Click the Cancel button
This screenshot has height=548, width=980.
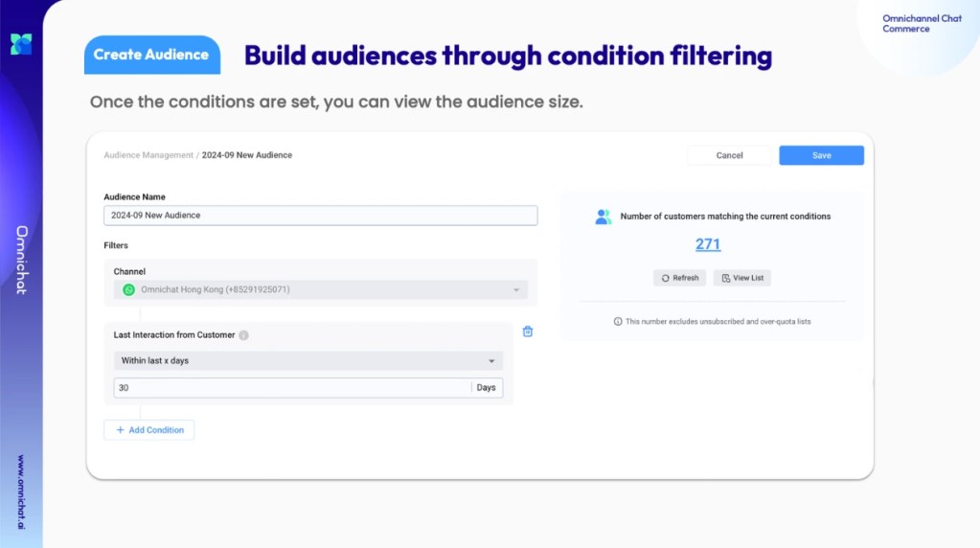pyautogui.click(x=729, y=155)
